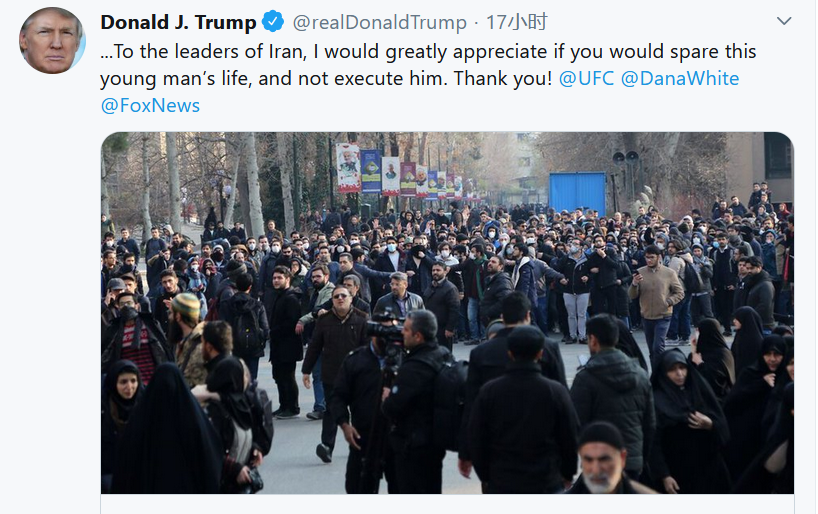Select the round profile picture beside tweet
Screen dimensions: 818x514
(52, 41)
